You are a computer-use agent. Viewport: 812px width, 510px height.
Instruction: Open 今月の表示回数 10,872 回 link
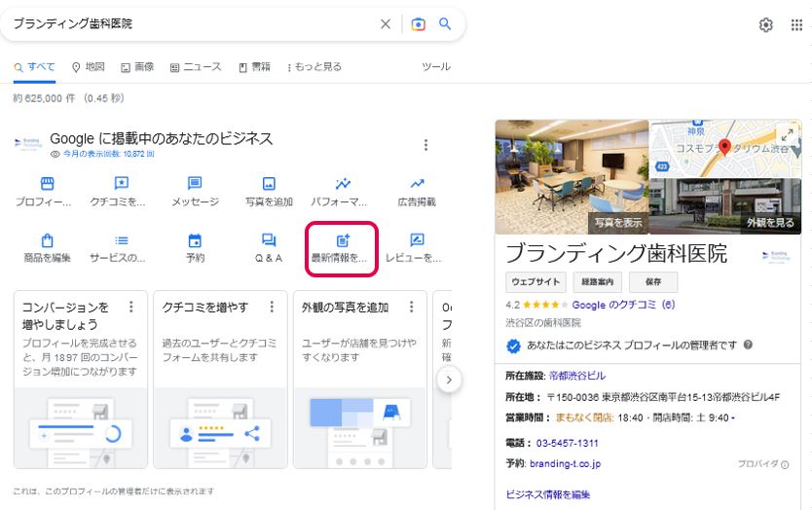point(108,154)
